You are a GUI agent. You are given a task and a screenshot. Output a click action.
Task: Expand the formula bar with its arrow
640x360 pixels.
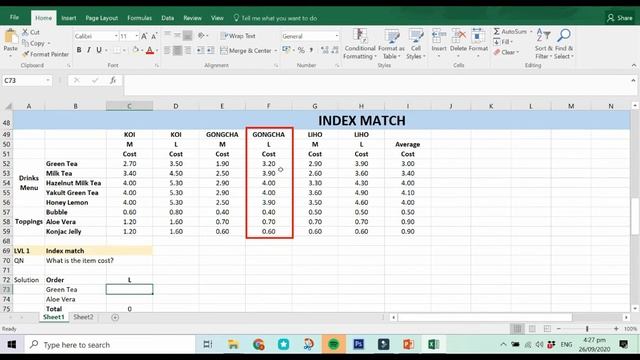(633, 80)
